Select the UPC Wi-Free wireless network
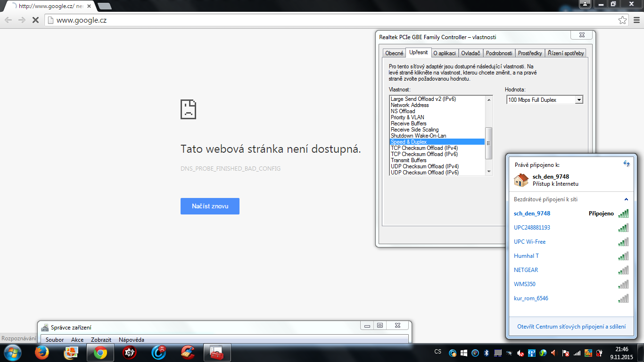This screenshot has width=644, height=362. [x=571, y=242]
